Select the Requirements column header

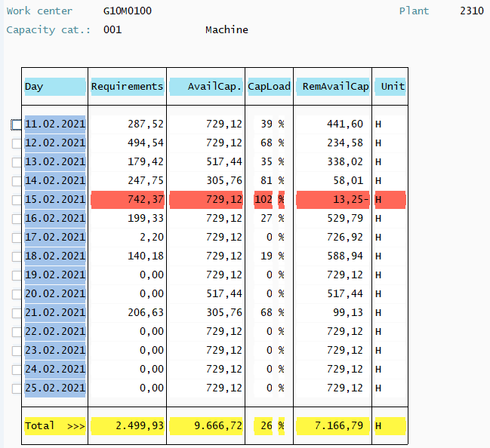(x=127, y=87)
